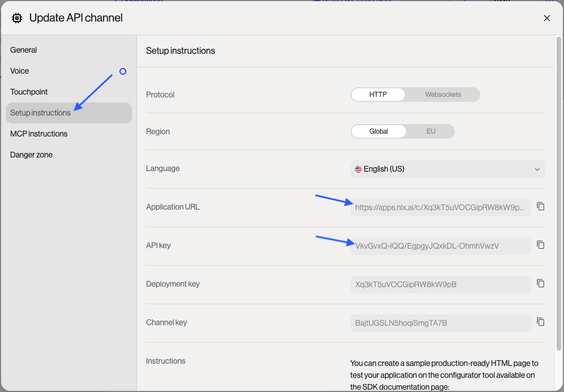Navigate to the Danger zone section
This screenshot has height=392, width=564.
[x=31, y=155]
